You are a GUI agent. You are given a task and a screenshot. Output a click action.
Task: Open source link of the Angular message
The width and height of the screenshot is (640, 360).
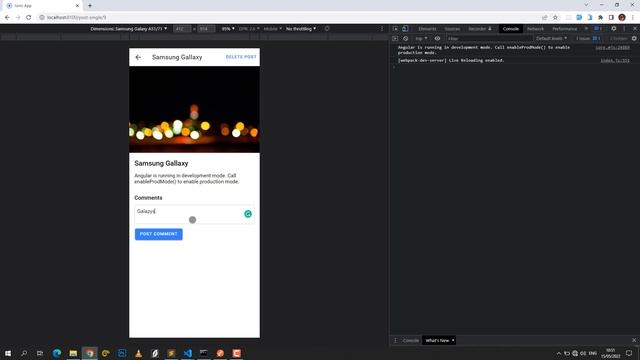(612, 47)
